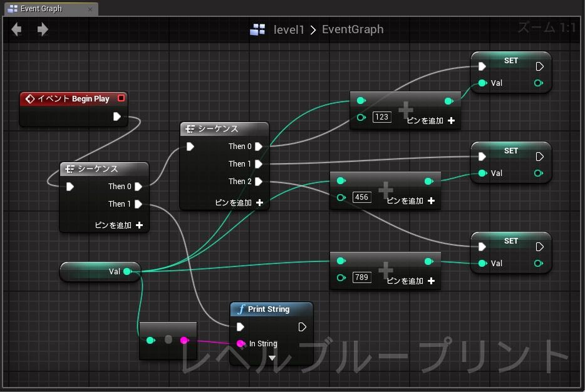
Task: Click the Print String exec output pin
Action: tap(303, 327)
